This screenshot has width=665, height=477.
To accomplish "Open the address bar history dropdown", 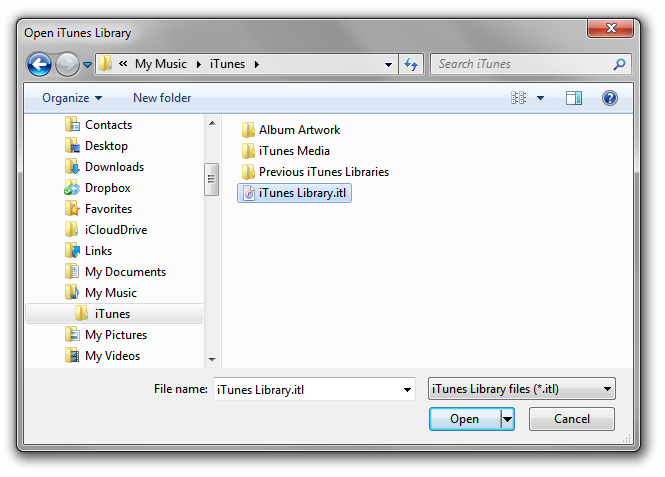I will tap(388, 64).
